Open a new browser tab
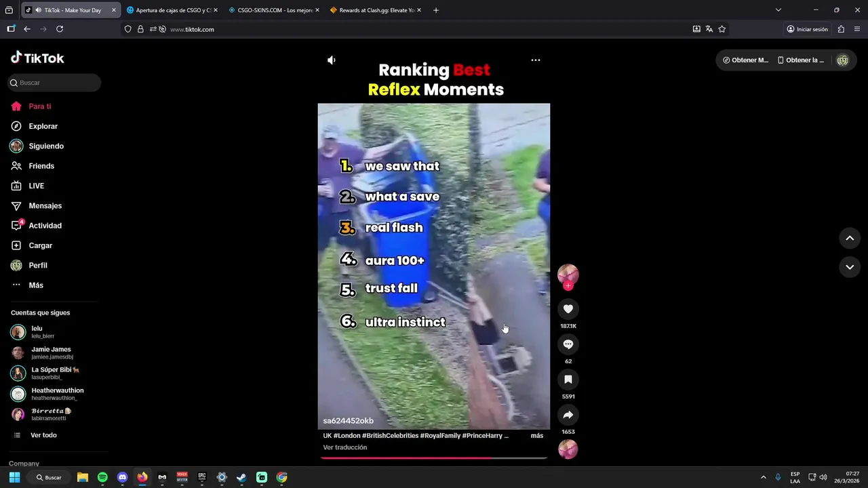This screenshot has height=488, width=868. tap(436, 10)
